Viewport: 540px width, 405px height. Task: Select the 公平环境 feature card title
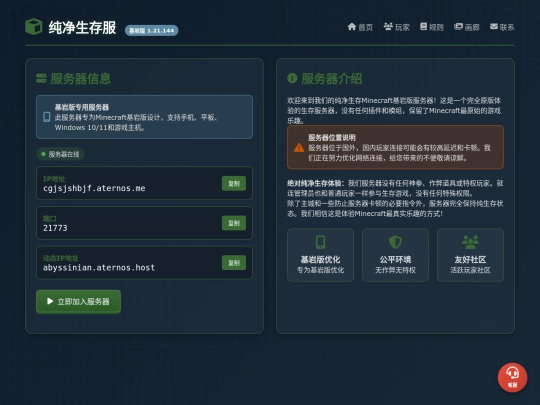click(395, 259)
